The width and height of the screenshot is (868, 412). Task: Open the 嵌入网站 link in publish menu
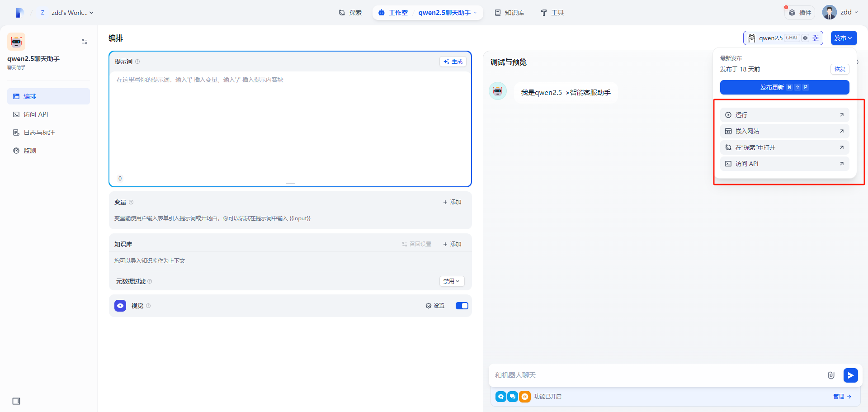pyautogui.click(x=784, y=131)
